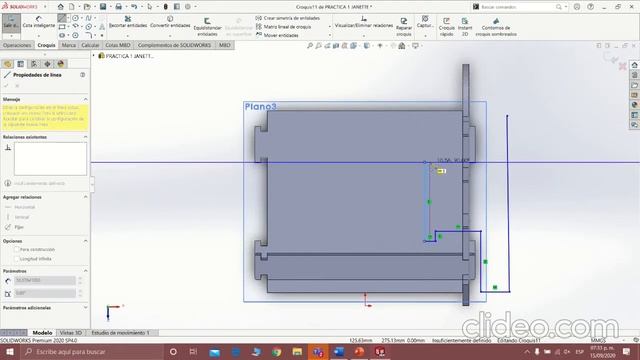The height and width of the screenshot is (360, 640).
Task: Add Horizontal relation
Action: tap(20, 207)
